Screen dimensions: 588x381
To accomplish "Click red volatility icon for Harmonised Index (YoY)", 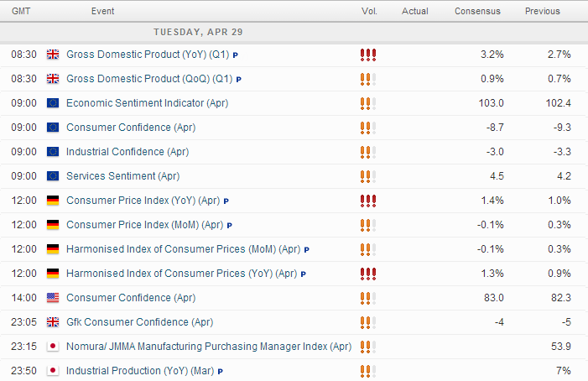I will 367,274.
